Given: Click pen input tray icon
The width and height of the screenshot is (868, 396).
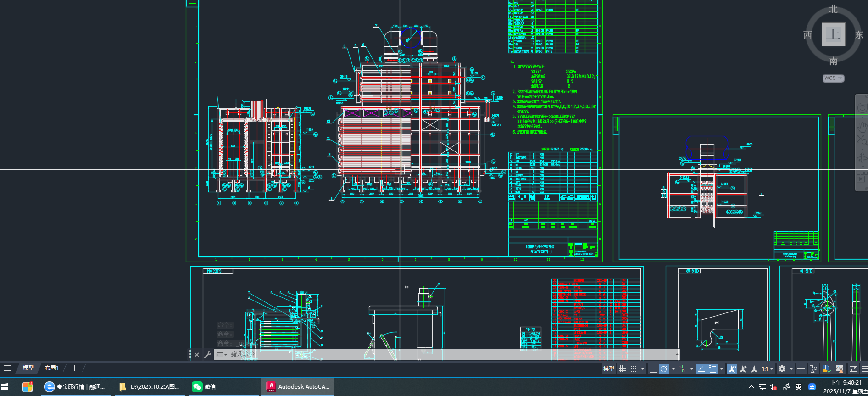Looking at the screenshot, I should tap(786, 387).
